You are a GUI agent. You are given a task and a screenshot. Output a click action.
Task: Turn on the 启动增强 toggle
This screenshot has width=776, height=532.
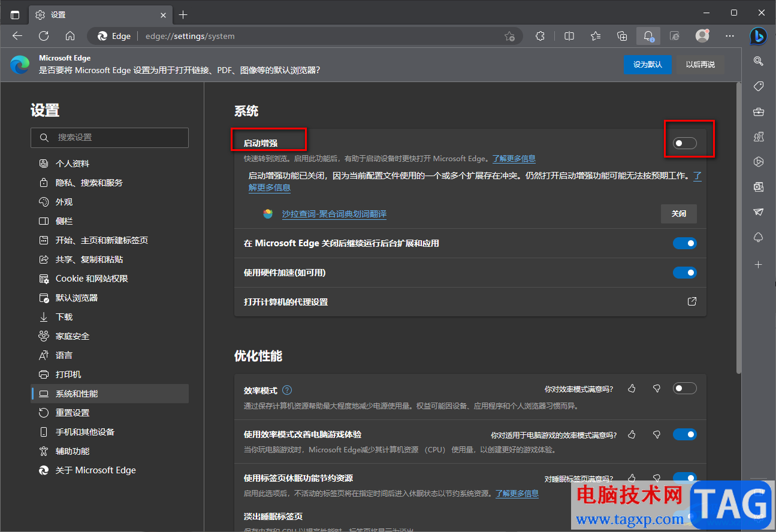tap(685, 143)
